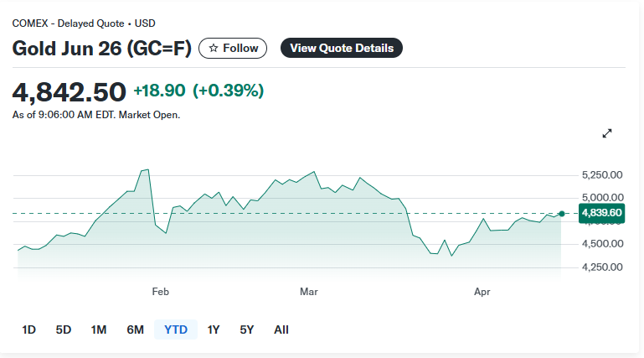Click the 4,250.00 axis value
Image resolution: width=644 pixels, height=358 pixels.
[602, 267]
